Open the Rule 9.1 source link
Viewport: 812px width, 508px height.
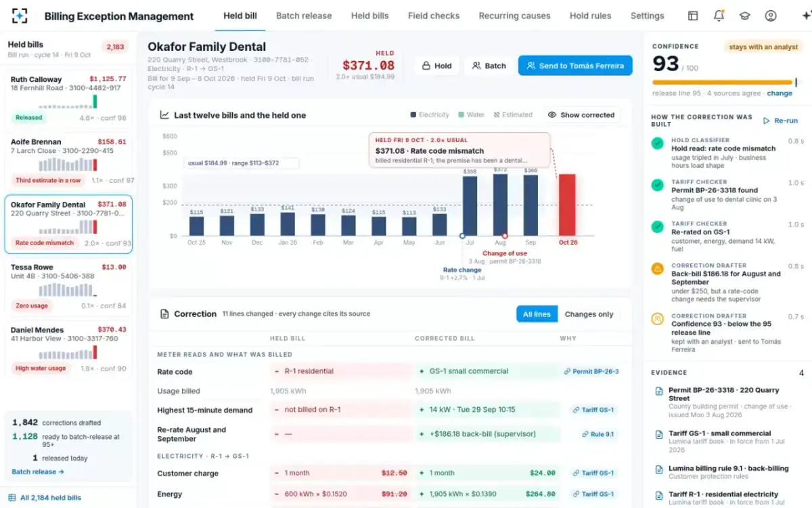(597, 434)
